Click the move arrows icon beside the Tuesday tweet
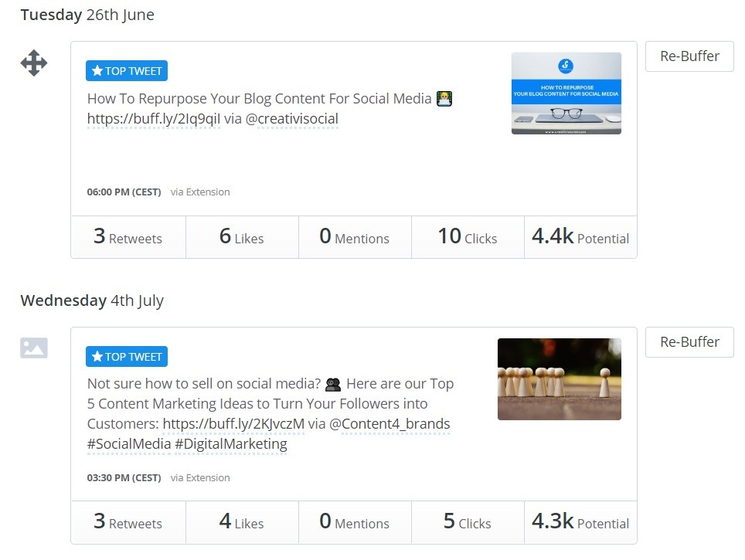The width and height of the screenshot is (745, 560). [x=34, y=63]
